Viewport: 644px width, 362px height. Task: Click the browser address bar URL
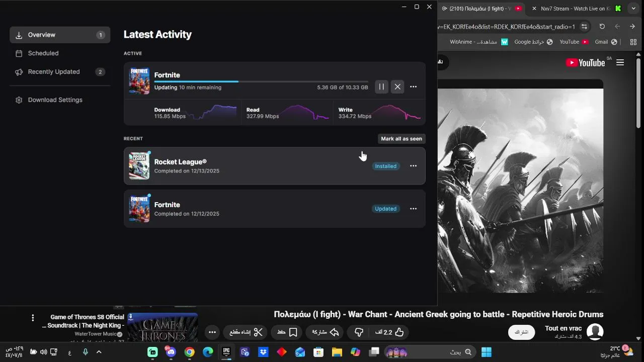coord(507,27)
